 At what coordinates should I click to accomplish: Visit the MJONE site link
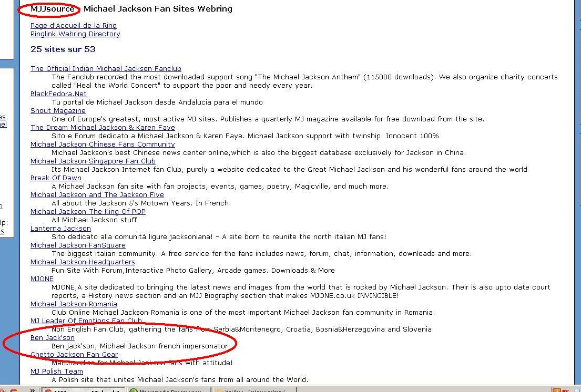42,278
